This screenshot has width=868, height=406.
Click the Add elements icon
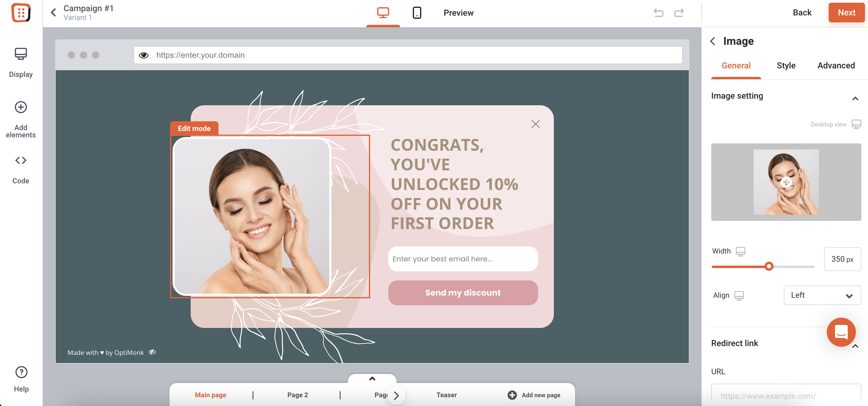click(x=21, y=106)
